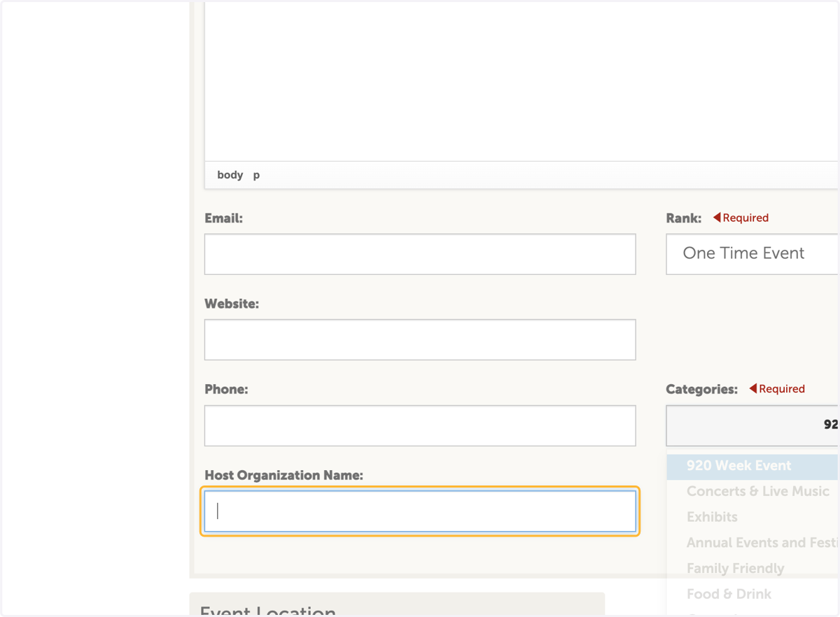Open the Categories selection box
The image size is (840, 617).
click(752, 425)
